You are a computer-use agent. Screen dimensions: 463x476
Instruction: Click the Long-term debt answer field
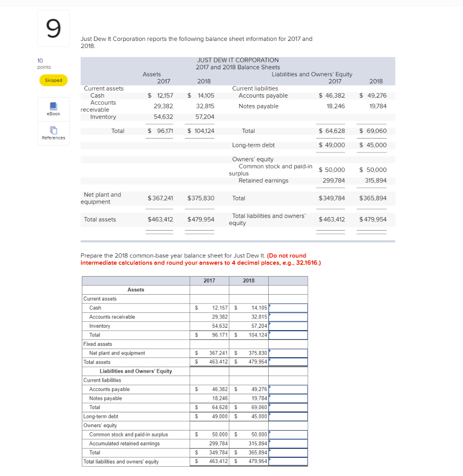pyautogui.click(x=288, y=416)
